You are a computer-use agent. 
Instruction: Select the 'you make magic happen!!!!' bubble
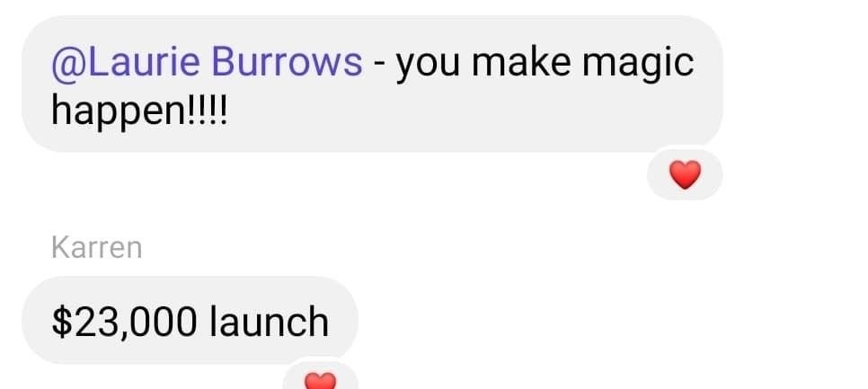coord(372,84)
